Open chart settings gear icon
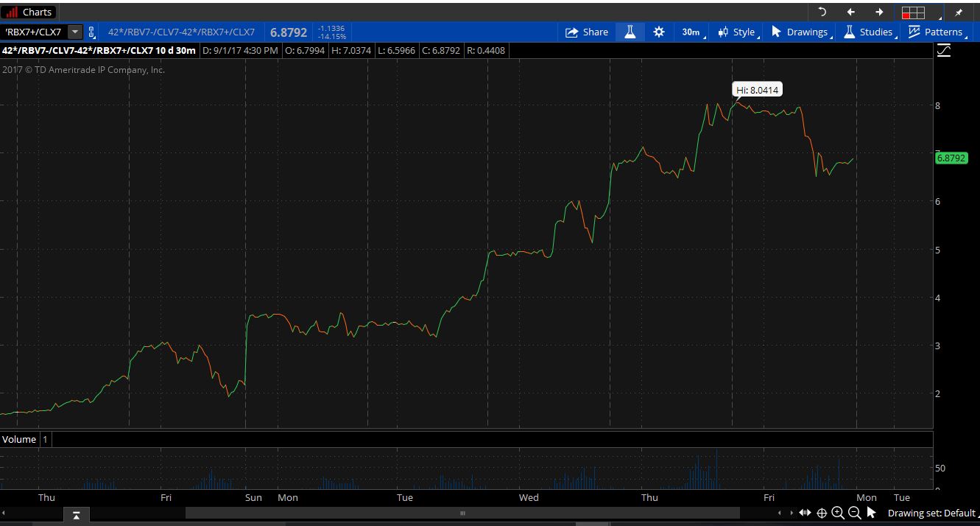 point(659,32)
